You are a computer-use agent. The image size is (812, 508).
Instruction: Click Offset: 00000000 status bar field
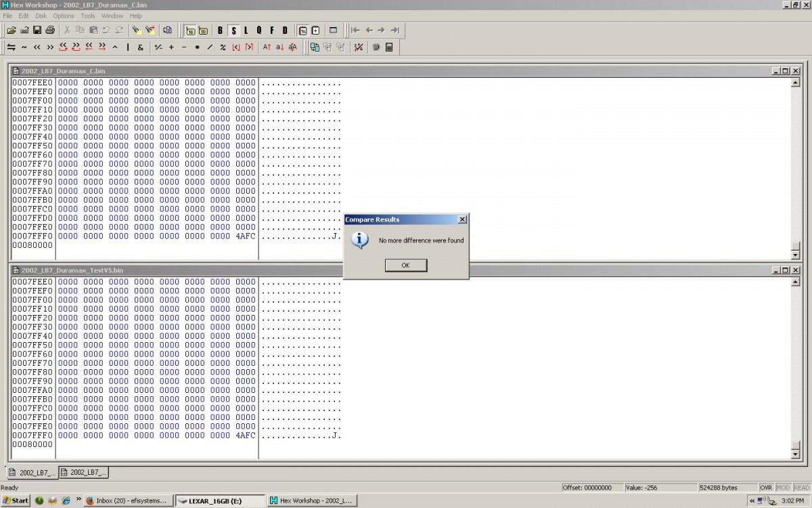pos(592,488)
